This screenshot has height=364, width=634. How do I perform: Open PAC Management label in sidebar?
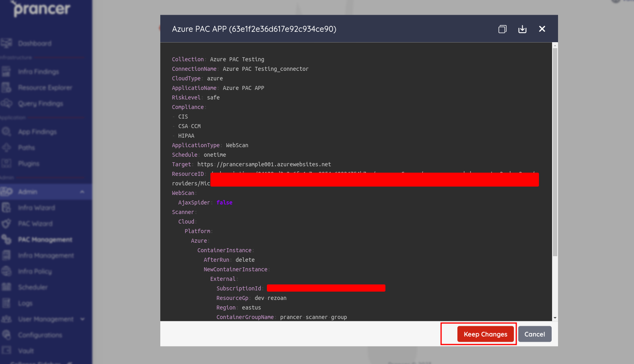coord(45,239)
